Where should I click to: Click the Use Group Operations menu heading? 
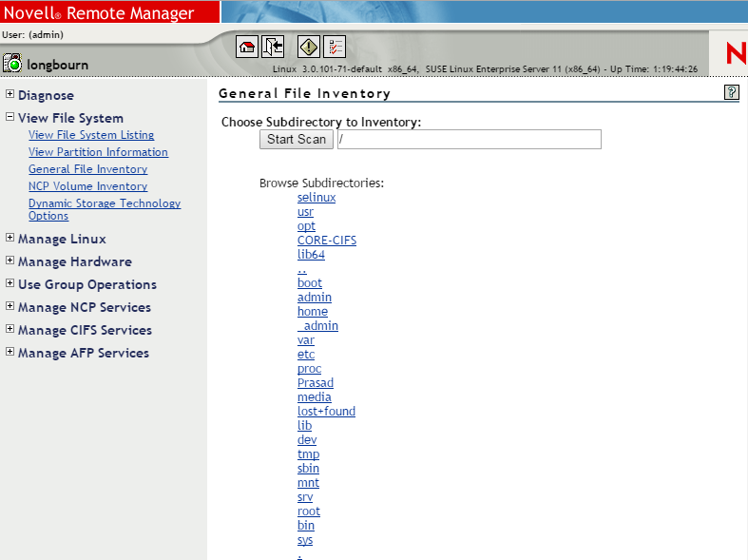[87, 285]
